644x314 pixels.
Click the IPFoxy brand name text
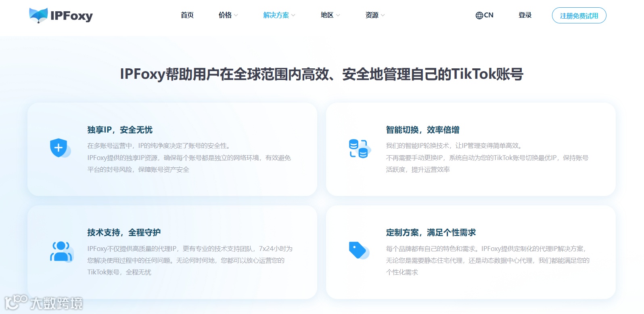pyautogui.click(x=71, y=16)
